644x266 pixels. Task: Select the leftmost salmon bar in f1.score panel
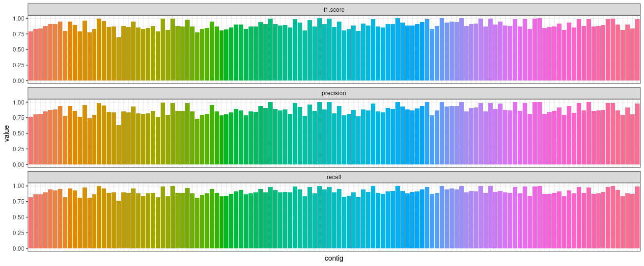click(30, 56)
